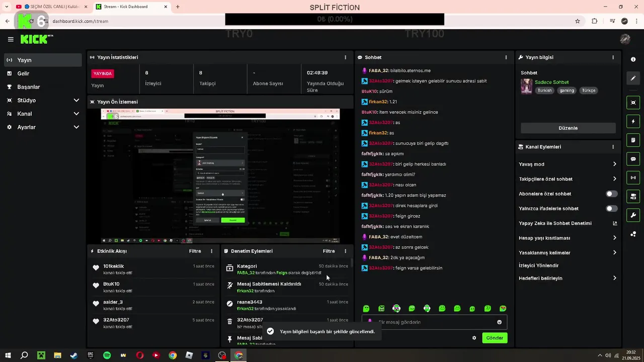Open Takipçilere özel sohbet options

[x=614, y=178]
